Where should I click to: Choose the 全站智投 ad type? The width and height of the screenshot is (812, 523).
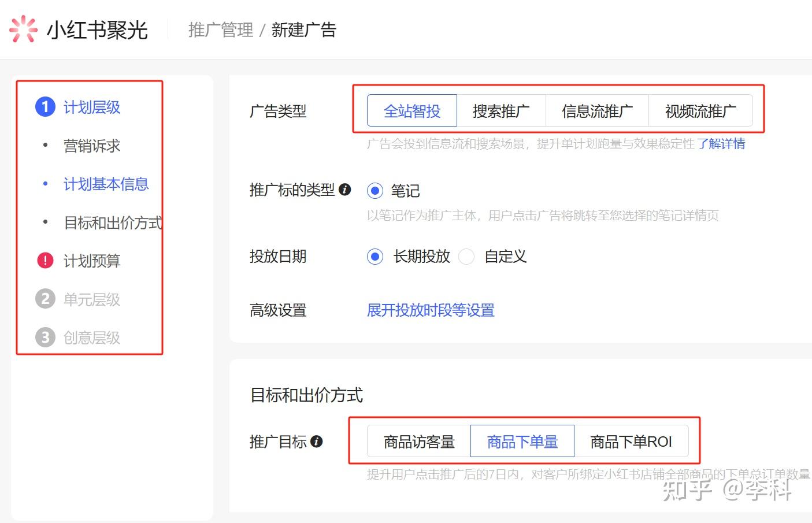coord(412,110)
